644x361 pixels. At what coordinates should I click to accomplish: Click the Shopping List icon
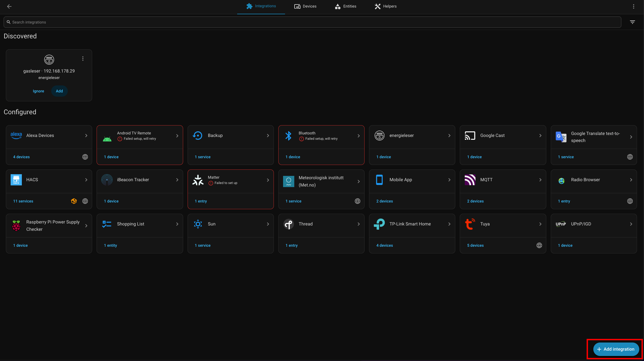(107, 224)
